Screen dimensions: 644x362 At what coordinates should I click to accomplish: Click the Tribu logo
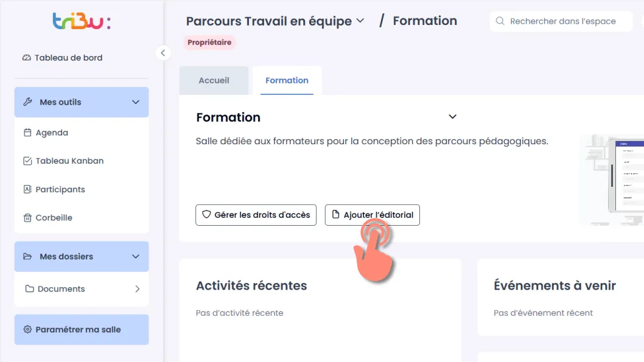coord(82,21)
